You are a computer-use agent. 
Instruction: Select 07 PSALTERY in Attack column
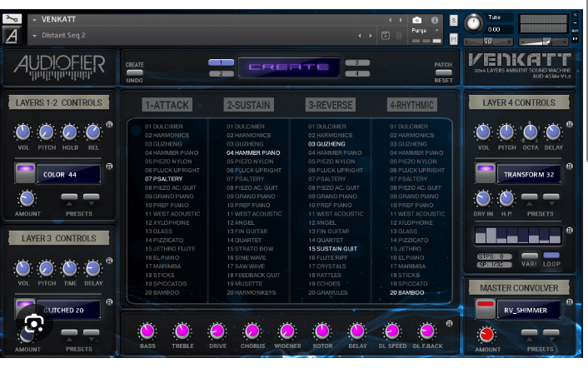point(163,179)
